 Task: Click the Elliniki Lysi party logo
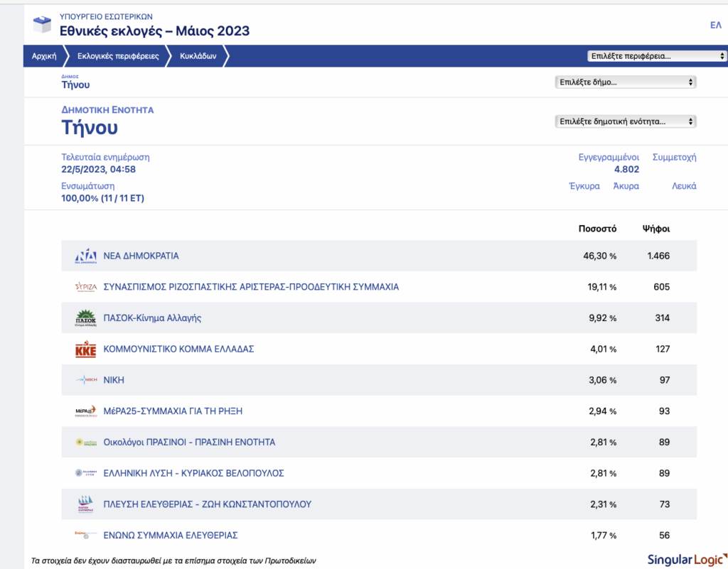point(86,473)
